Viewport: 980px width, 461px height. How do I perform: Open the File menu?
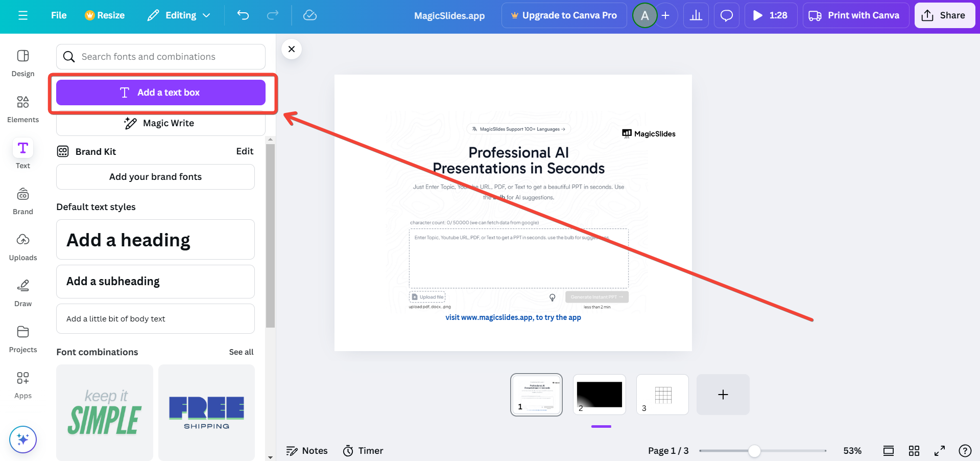click(59, 15)
